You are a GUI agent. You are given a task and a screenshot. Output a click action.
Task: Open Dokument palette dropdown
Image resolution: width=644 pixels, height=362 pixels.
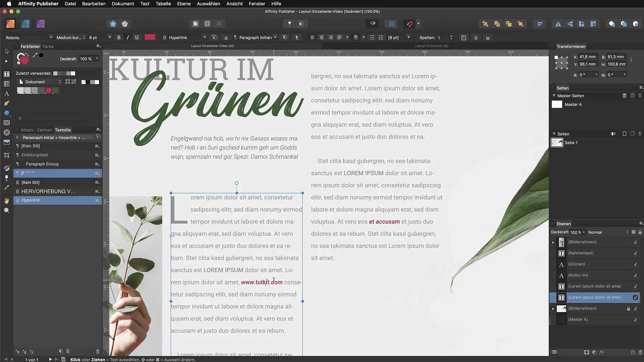pos(40,82)
